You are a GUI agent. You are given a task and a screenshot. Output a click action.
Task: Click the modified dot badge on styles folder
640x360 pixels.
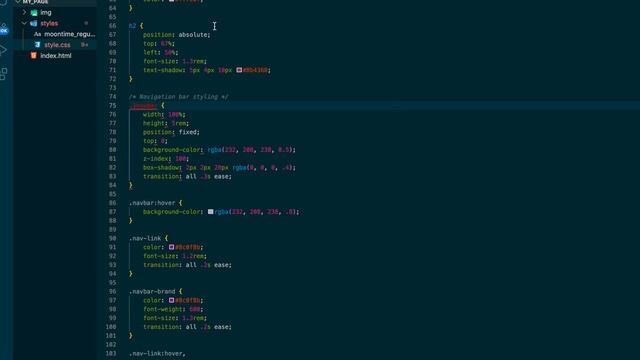86,23
